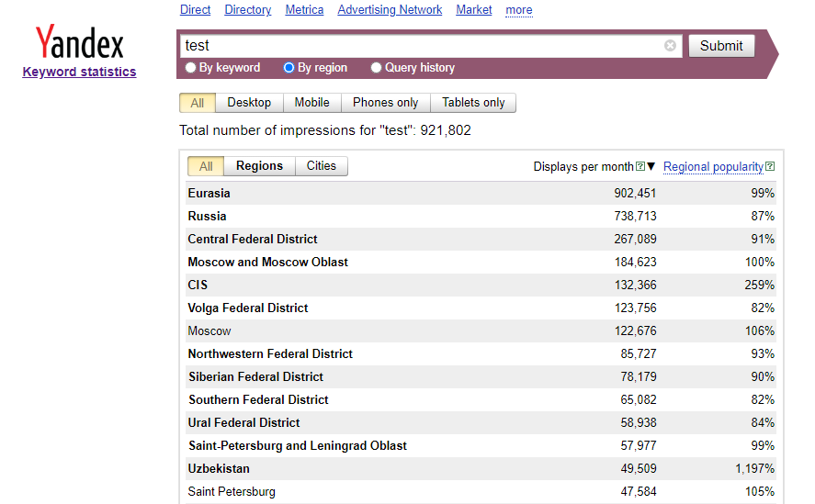Open the Metrica link
815x504 pixels.
[x=304, y=10]
